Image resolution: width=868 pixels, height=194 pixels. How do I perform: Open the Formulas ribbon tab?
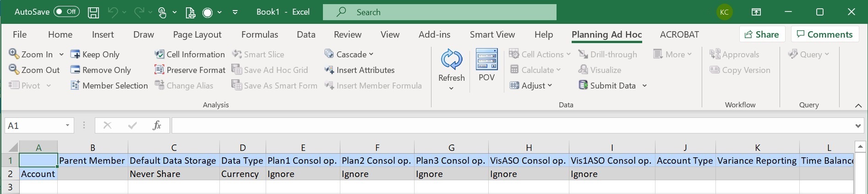pos(259,34)
